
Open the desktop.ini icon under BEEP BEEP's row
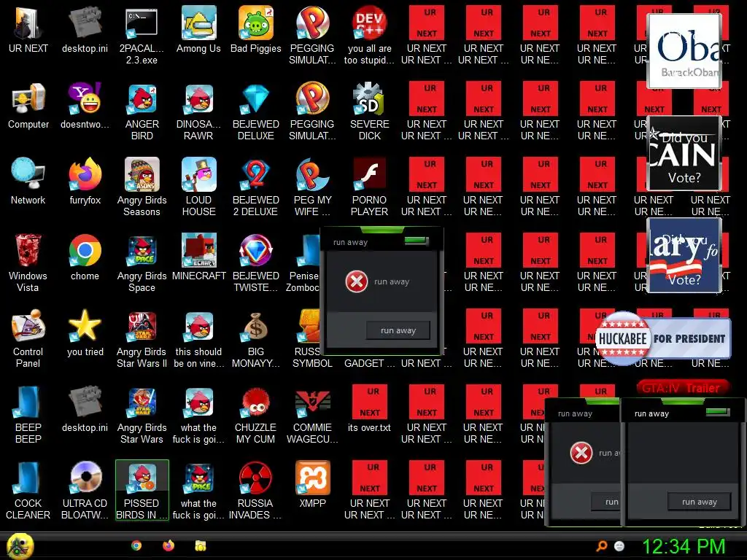(85, 408)
